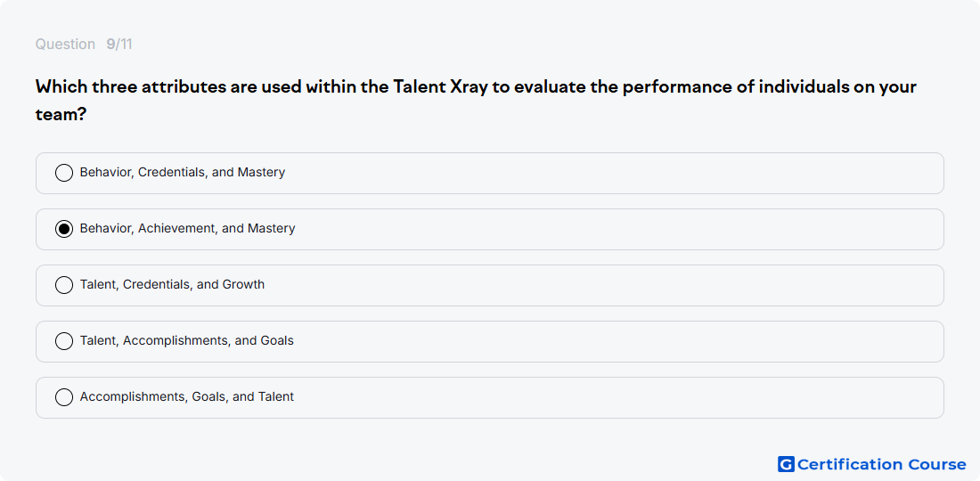Select the first answer option card

(490, 173)
